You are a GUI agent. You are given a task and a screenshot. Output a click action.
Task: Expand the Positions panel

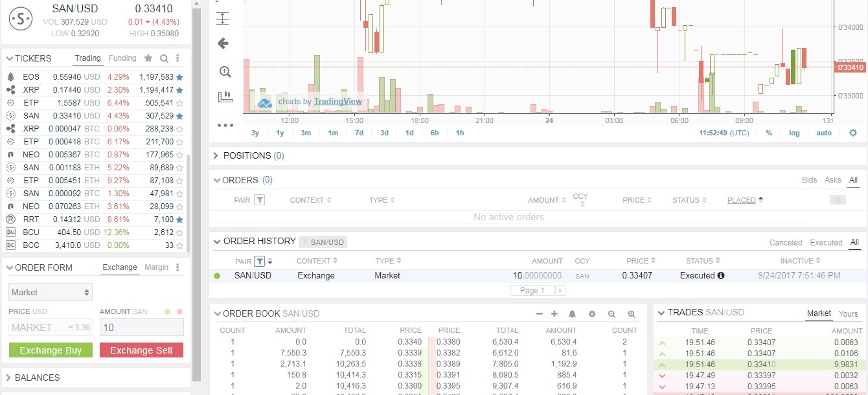pos(215,155)
